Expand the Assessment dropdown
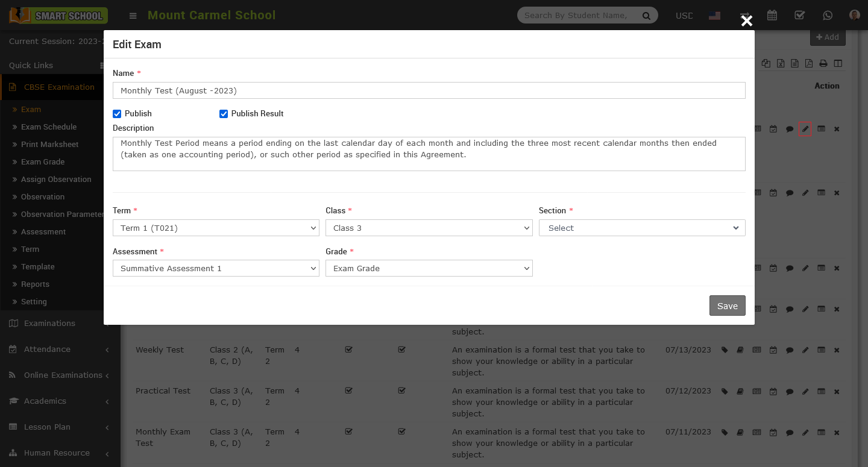Viewport: 868px width, 467px height. click(x=216, y=268)
